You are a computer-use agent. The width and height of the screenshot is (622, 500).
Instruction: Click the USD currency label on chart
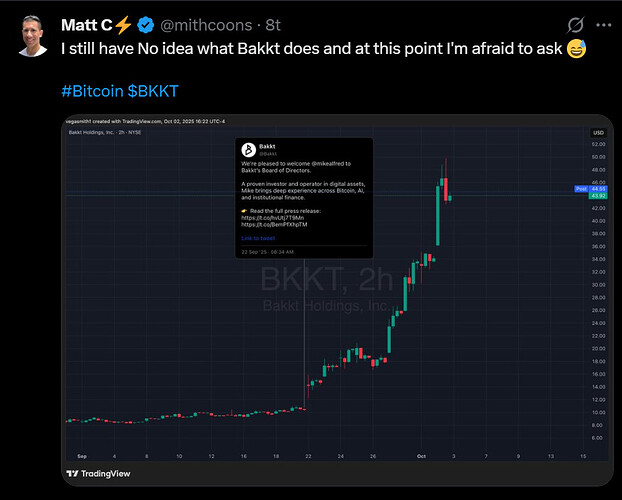(x=598, y=133)
